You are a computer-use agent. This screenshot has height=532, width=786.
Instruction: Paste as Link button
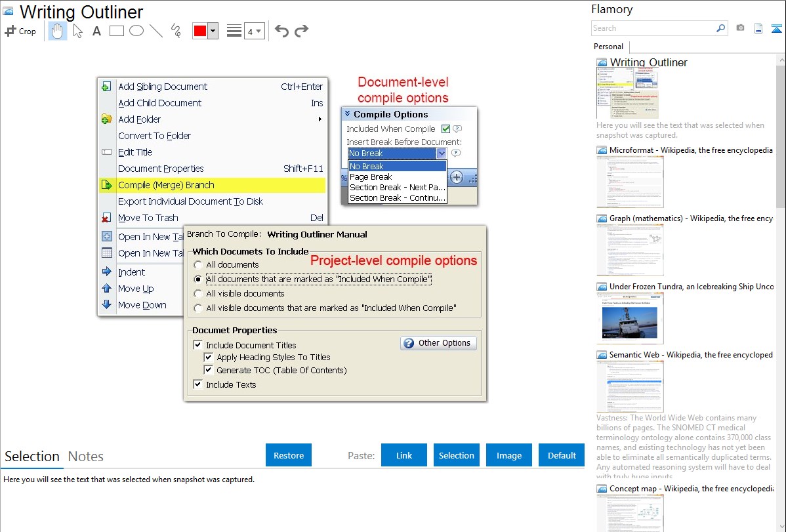pyautogui.click(x=404, y=455)
